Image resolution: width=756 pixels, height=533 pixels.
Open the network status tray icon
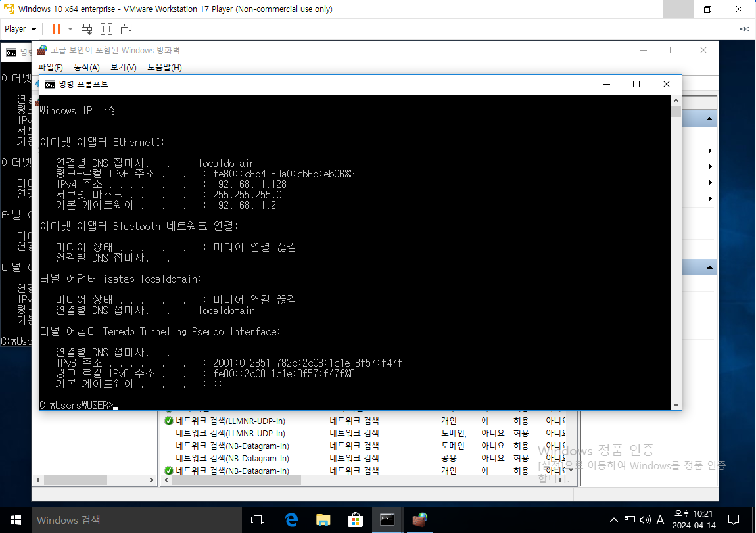click(x=630, y=520)
